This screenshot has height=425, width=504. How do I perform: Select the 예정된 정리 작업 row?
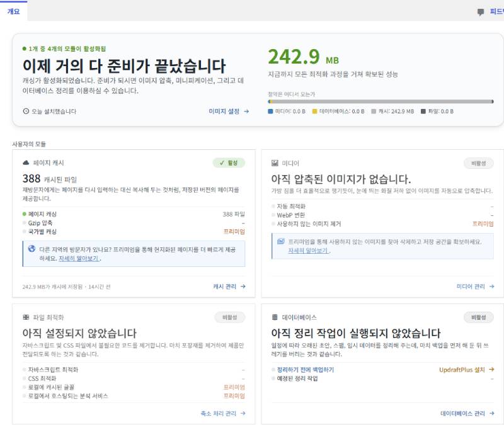(x=382, y=378)
